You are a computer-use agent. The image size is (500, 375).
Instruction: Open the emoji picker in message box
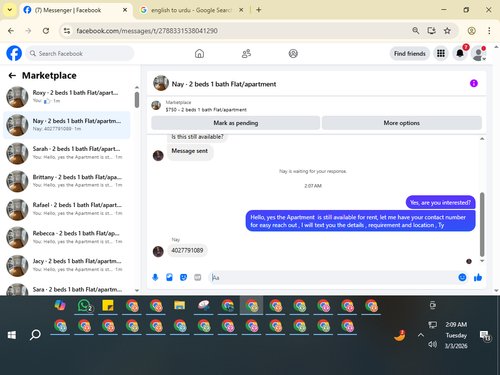point(462,277)
